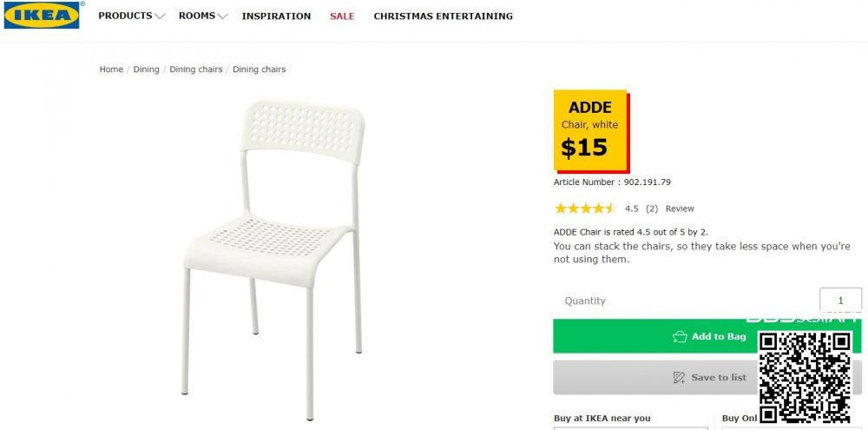
Task: Click the last Dining chairs breadcrumb
Action: (259, 69)
